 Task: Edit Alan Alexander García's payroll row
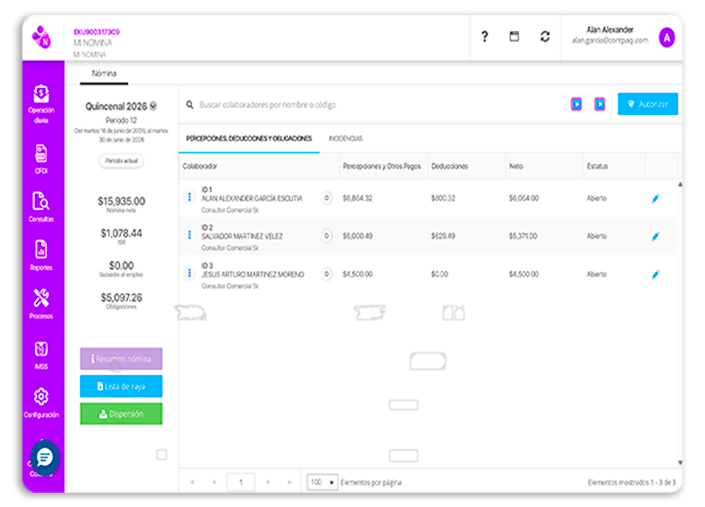point(656,198)
